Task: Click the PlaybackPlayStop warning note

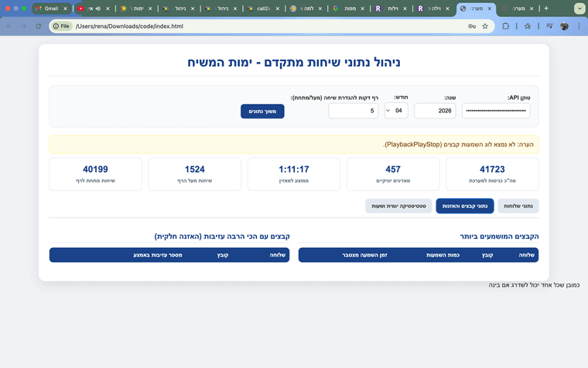Action: pyautogui.click(x=294, y=145)
